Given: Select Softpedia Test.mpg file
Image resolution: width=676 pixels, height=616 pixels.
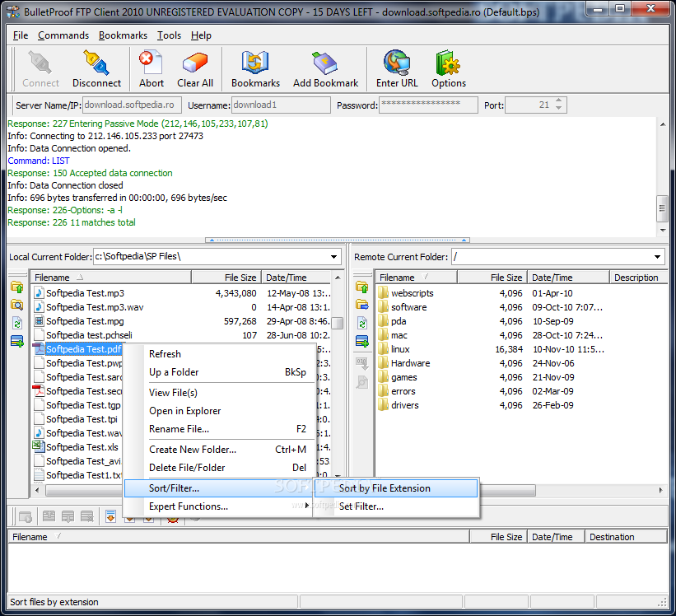Looking at the screenshot, I should click(85, 321).
